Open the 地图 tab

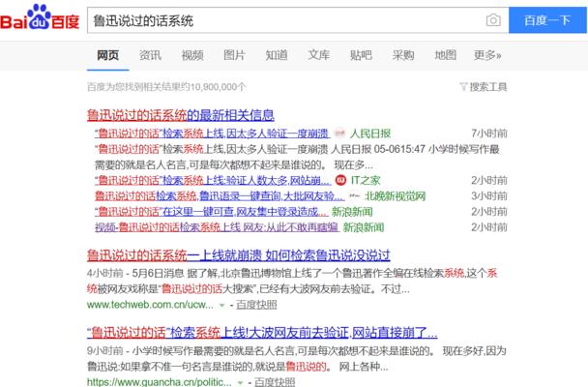pos(445,55)
